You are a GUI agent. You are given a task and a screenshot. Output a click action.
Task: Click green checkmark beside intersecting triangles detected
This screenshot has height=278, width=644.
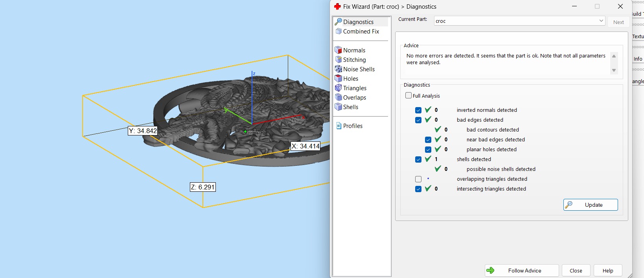pyautogui.click(x=428, y=188)
